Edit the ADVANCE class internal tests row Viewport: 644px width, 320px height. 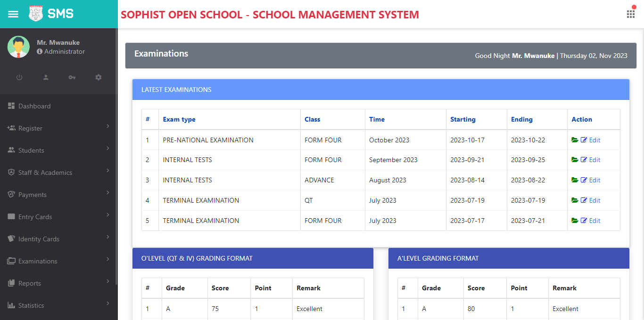[x=591, y=180]
